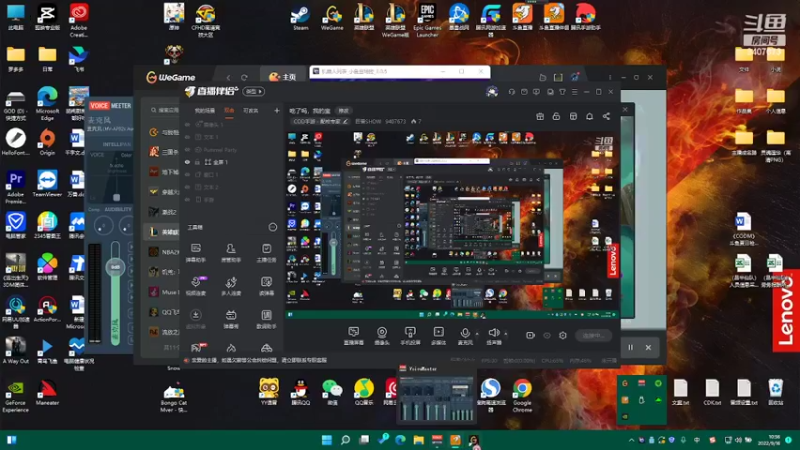Select the orange highlighted scene tab

[x=229, y=110]
